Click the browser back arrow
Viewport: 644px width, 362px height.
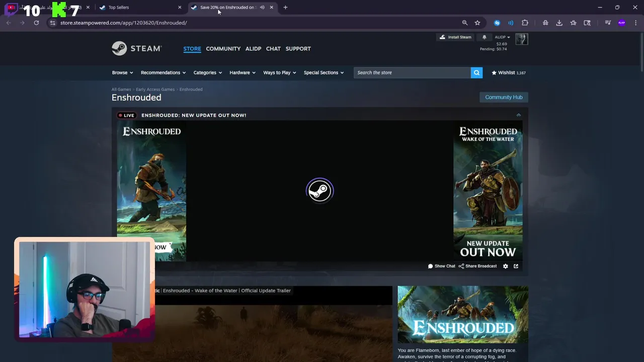9,23
